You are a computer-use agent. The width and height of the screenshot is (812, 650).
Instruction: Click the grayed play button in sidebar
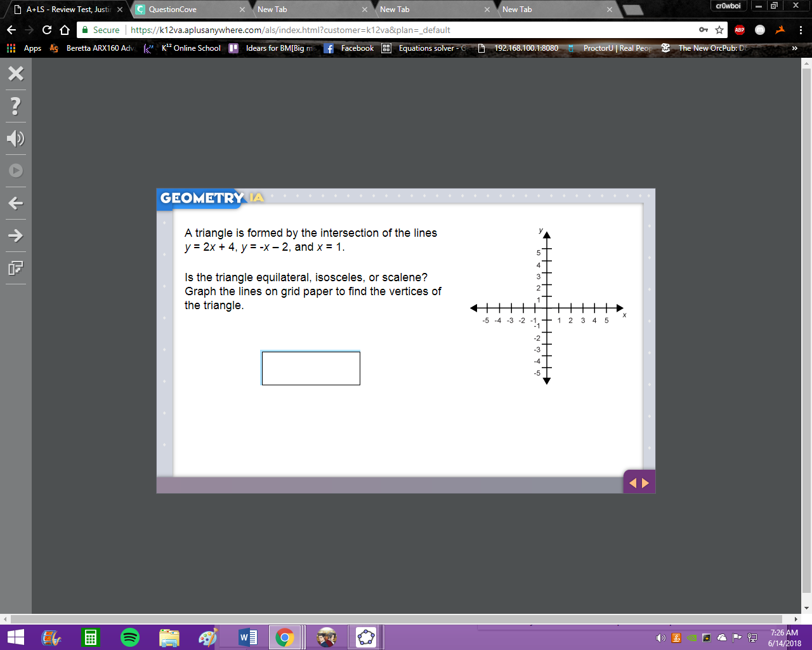coord(16,171)
